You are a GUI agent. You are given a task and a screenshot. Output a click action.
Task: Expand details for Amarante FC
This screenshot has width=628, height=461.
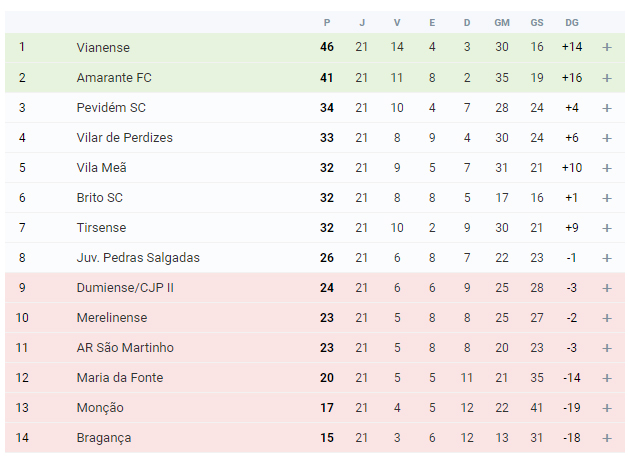pyautogui.click(x=607, y=78)
